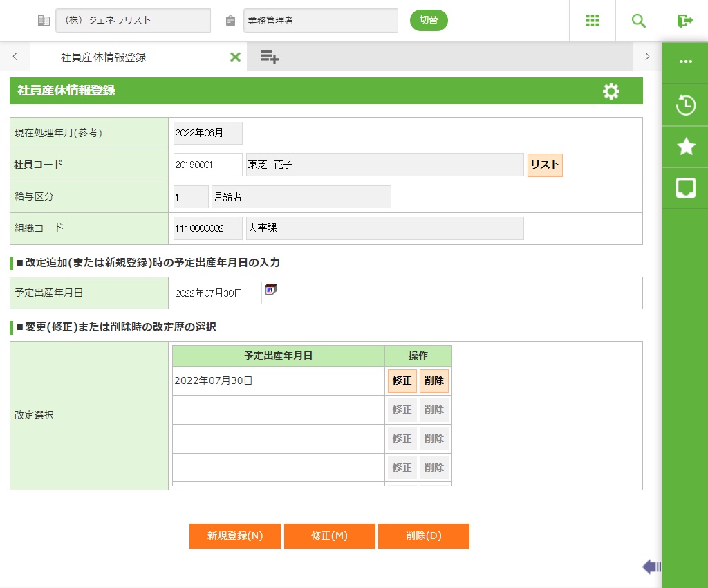Close the 社員産休情報登録 tab
Viewport: 708px width, 588px height.
pyautogui.click(x=235, y=57)
